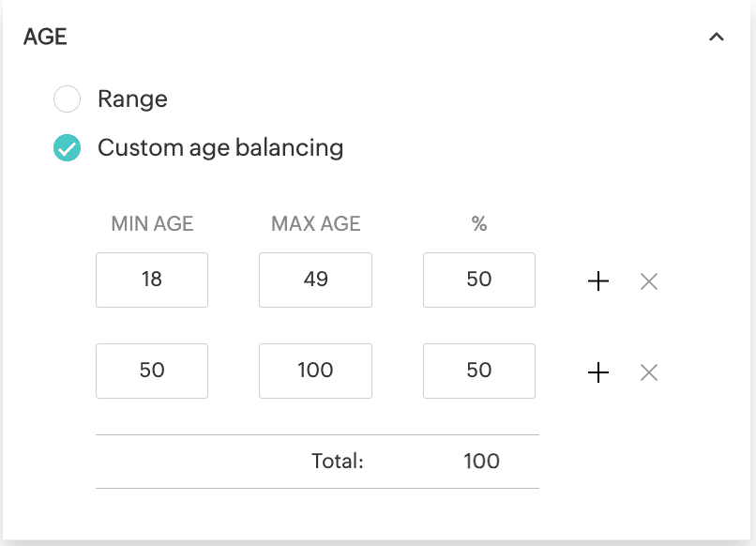Viewport: 756px width, 546px height.
Task: Focus the min age field showing 50
Action: click(x=152, y=371)
